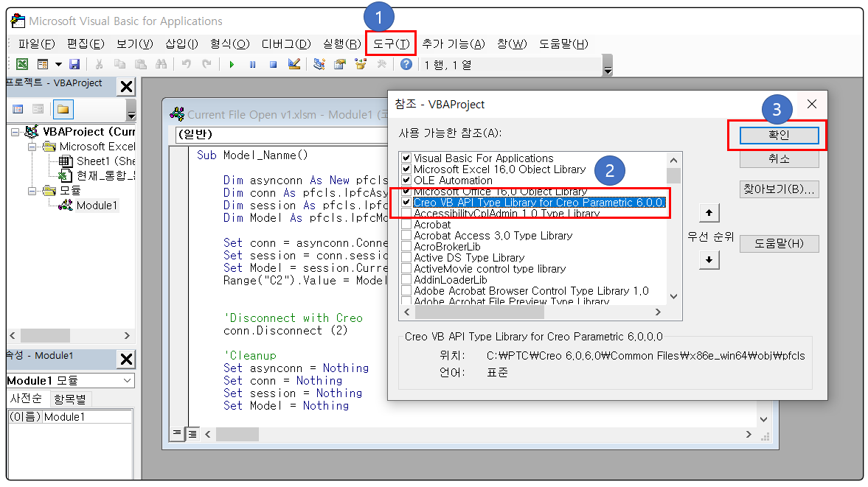Open the (일반) object dropdown in code window
Screen dimensions: 868x487
click(281, 134)
